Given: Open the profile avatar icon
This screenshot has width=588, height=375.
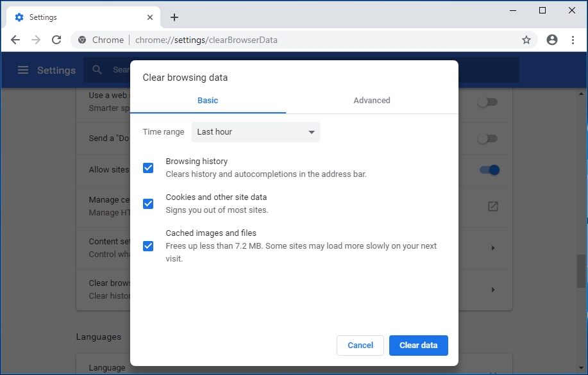Looking at the screenshot, I should point(551,39).
